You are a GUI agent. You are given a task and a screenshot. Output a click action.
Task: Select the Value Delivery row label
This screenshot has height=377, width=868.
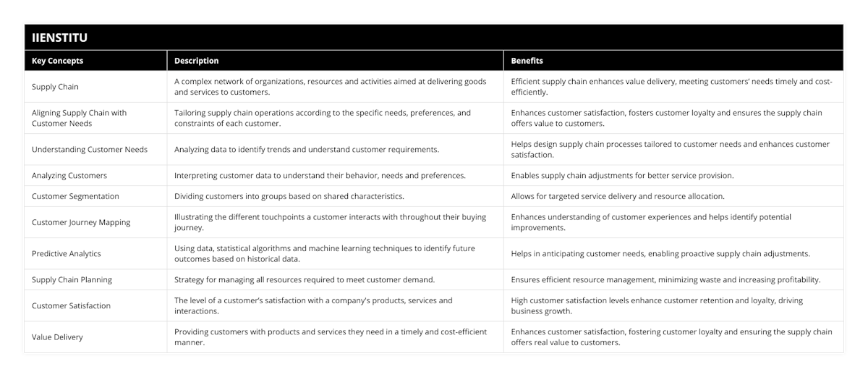click(57, 337)
